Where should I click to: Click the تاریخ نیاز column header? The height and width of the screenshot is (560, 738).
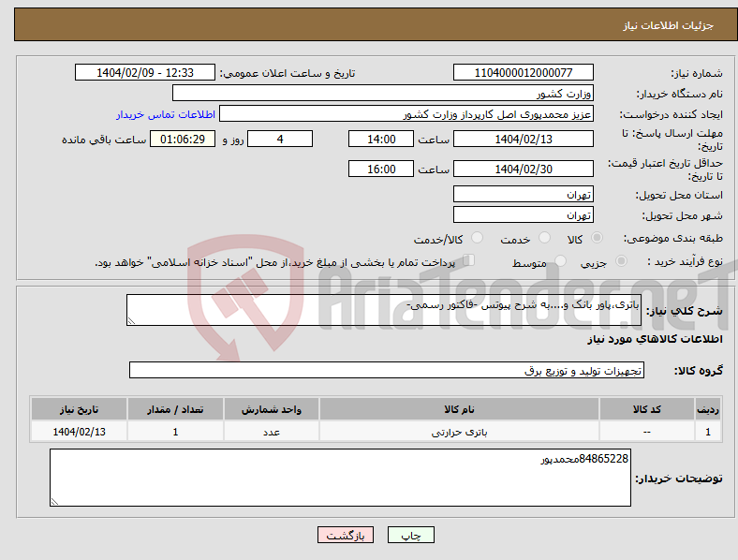(x=79, y=409)
